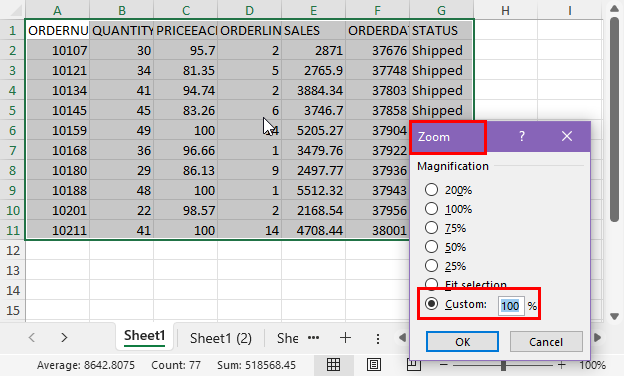Select column B header
624x376 pixels.
click(x=122, y=10)
